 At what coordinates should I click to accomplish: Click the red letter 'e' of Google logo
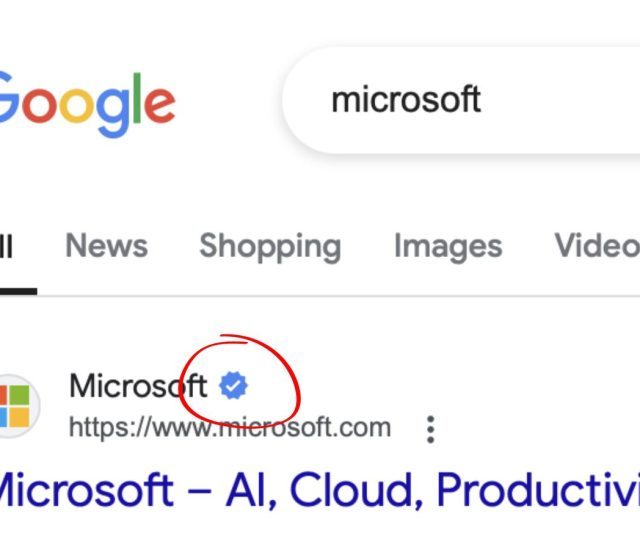[160, 106]
